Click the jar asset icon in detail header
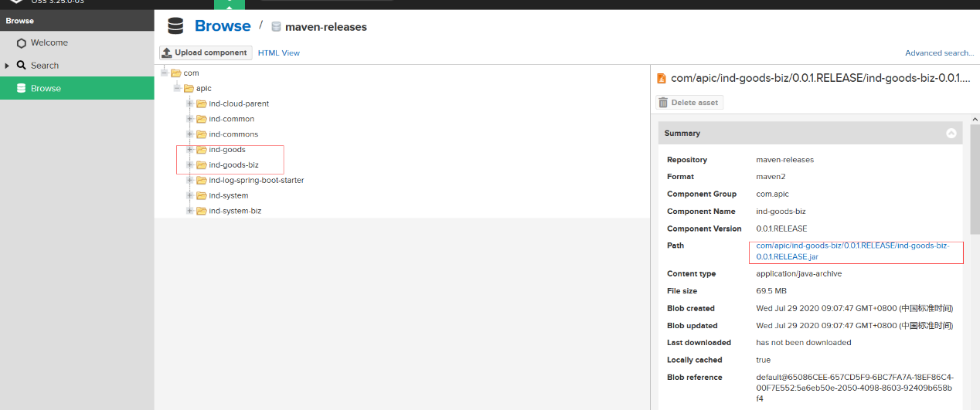Screen dimensions: 980x410 click(661, 78)
